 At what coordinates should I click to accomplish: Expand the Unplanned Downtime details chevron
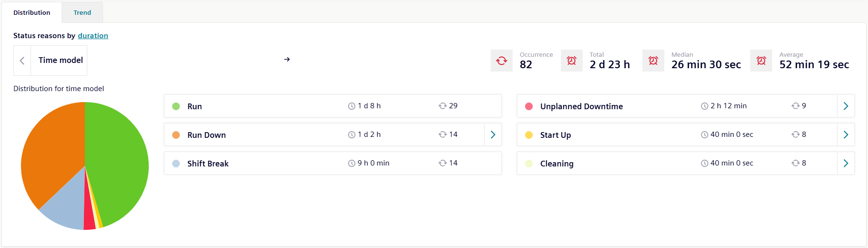pyautogui.click(x=846, y=106)
